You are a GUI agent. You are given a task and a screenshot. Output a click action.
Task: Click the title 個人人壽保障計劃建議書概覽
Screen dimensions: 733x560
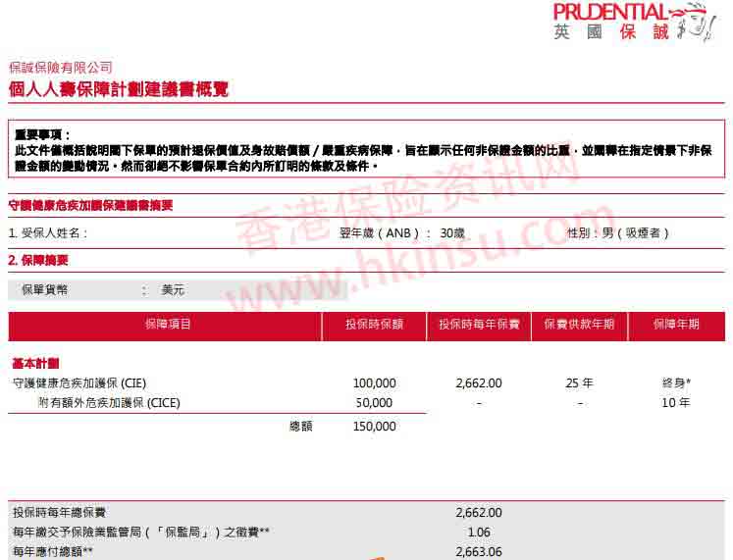[x=119, y=89]
